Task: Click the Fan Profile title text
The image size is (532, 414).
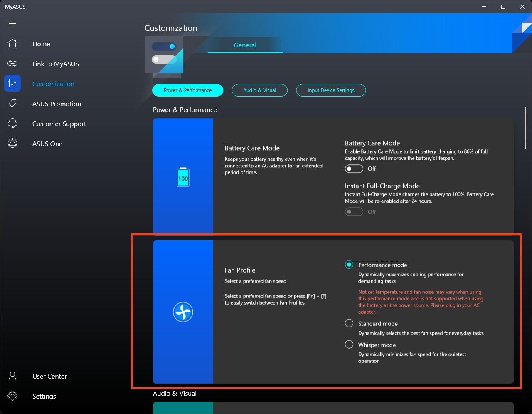Action: [240, 270]
